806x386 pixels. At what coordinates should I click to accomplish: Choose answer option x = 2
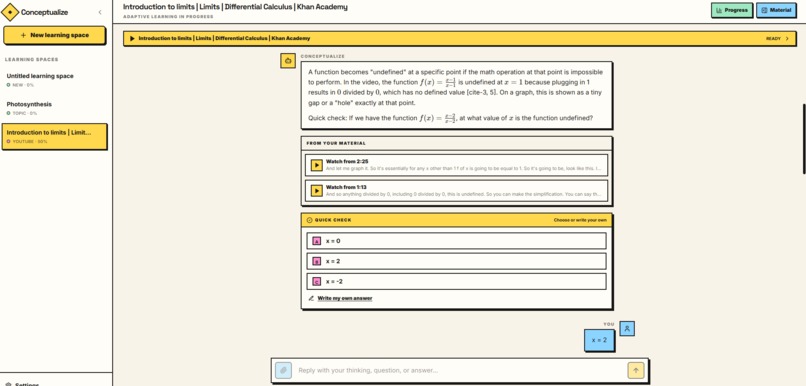pyautogui.click(x=456, y=261)
